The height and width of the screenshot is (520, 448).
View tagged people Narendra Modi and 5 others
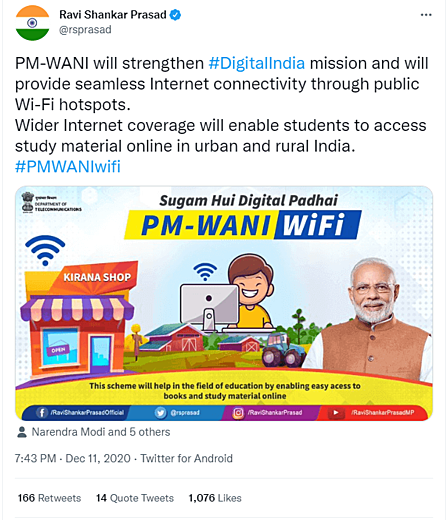pyautogui.click(x=101, y=432)
